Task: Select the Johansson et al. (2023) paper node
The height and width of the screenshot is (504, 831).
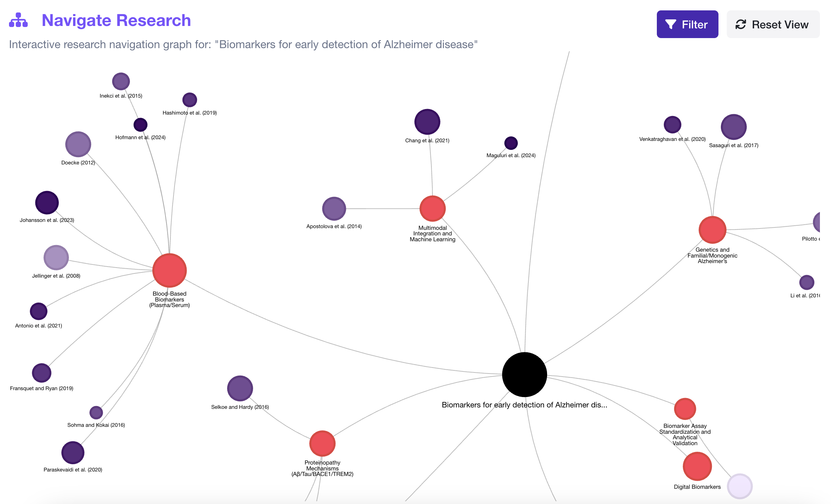Action: tap(47, 202)
